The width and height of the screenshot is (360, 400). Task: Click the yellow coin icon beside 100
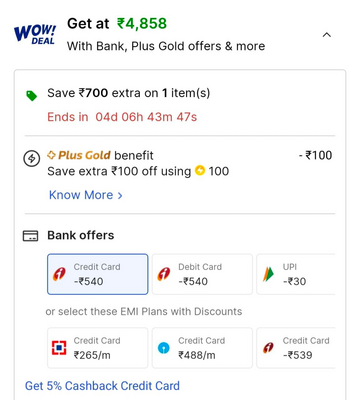tap(200, 171)
